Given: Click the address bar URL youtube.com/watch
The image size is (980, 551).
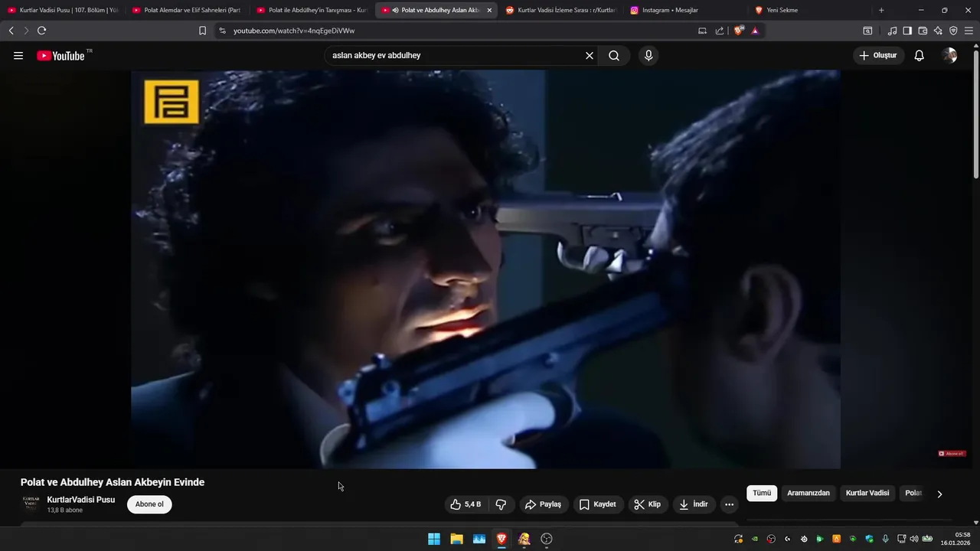Looking at the screenshot, I should tap(294, 31).
